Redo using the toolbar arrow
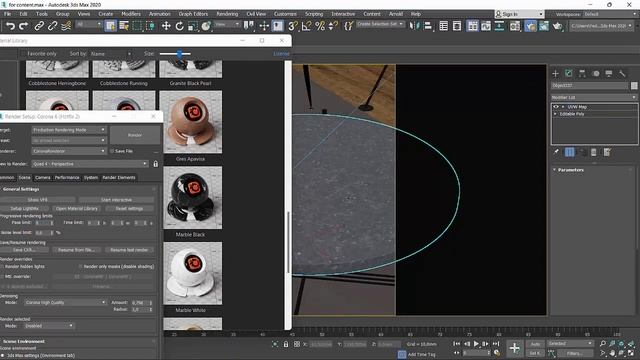640x360 pixels. pos(23,26)
